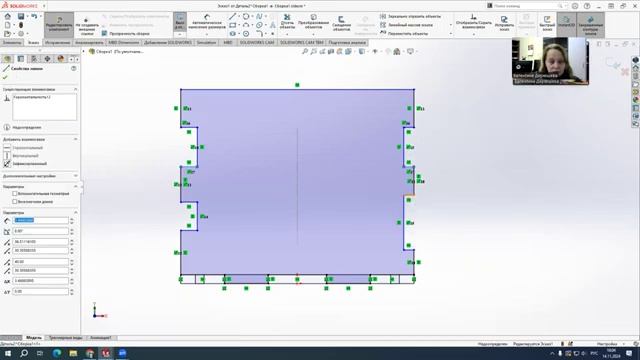The width and height of the screenshot is (640, 360).
Task: Open SOLIDWORKS CAM ribbon tab
Action: pyautogui.click(x=257, y=42)
